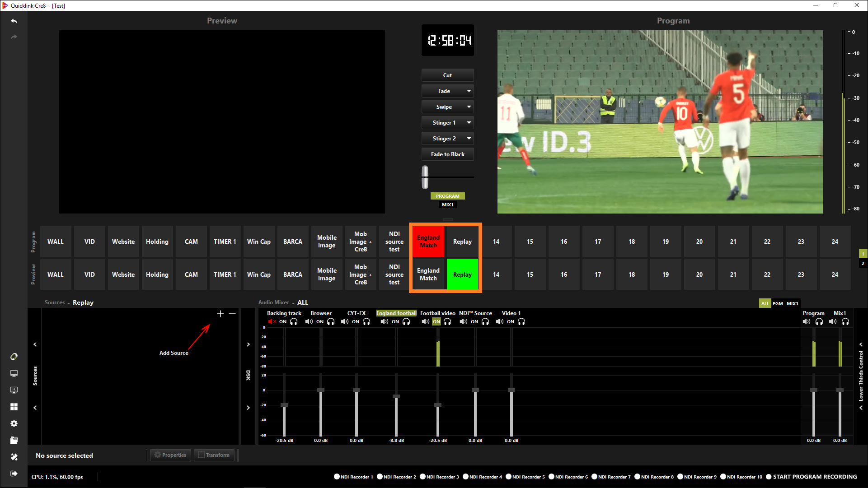Click the grid layout icon in sidebar
Image resolution: width=868 pixels, height=488 pixels.
pyautogui.click(x=14, y=407)
